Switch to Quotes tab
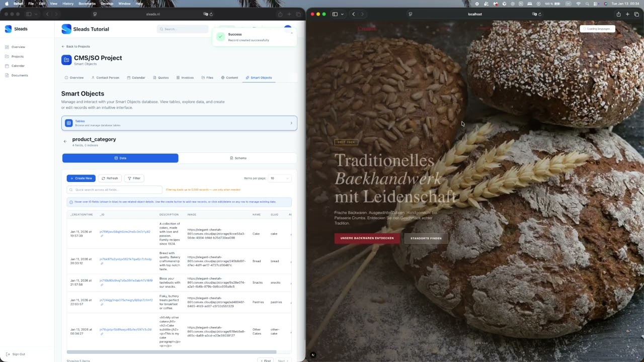 click(x=161, y=77)
